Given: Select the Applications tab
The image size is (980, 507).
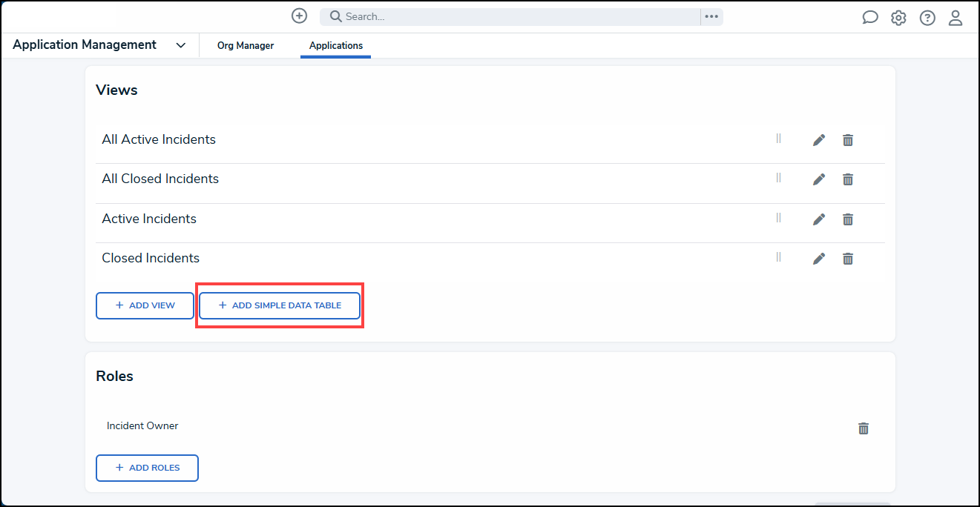Looking at the screenshot, I should coord(336,46).
